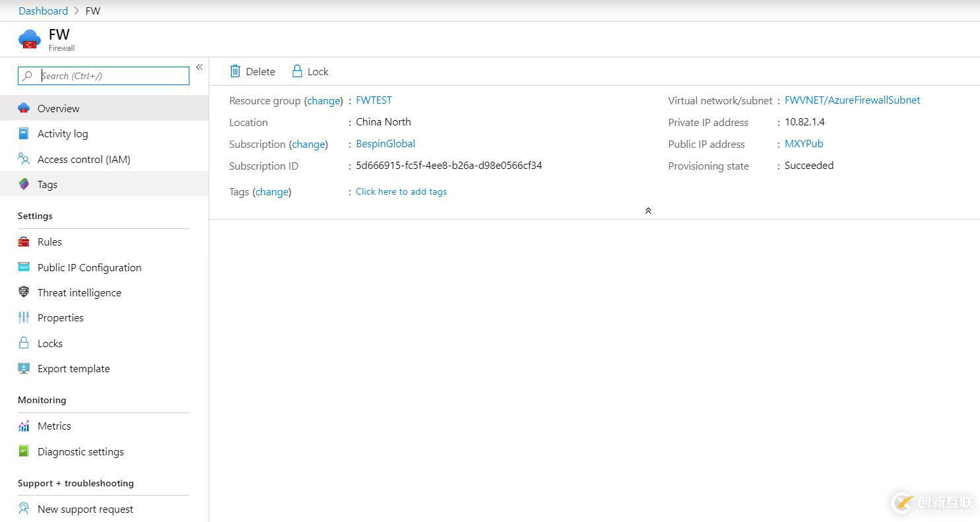The width and height of the screenshot is (980, 522).
Task: Select the Tags section
Action: [47, 184]
